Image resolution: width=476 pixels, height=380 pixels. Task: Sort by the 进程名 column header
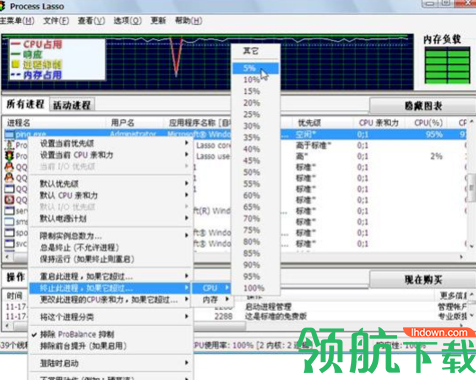[x=55, y=123]
